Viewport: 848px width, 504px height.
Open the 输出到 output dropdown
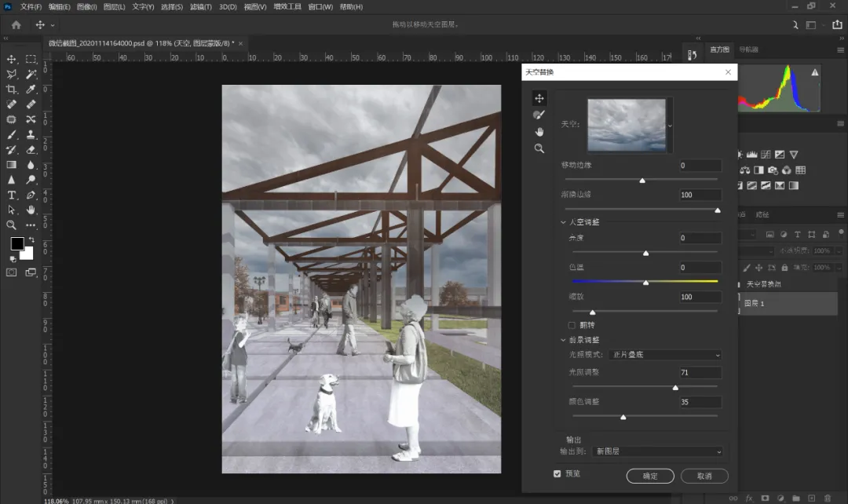point(658,451)
